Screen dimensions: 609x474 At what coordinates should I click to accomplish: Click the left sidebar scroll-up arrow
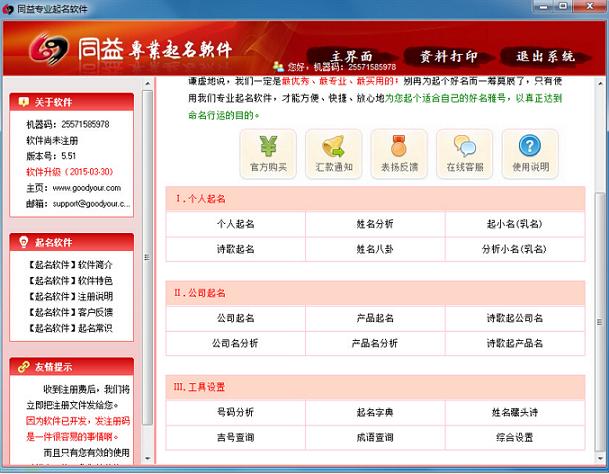click(x=148, y=84)
